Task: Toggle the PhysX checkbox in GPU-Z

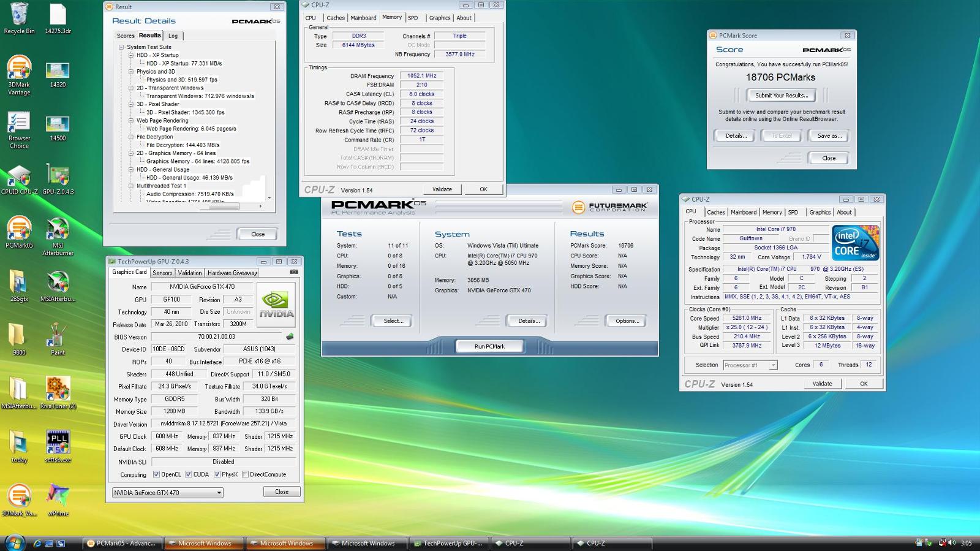Action: 217,474
